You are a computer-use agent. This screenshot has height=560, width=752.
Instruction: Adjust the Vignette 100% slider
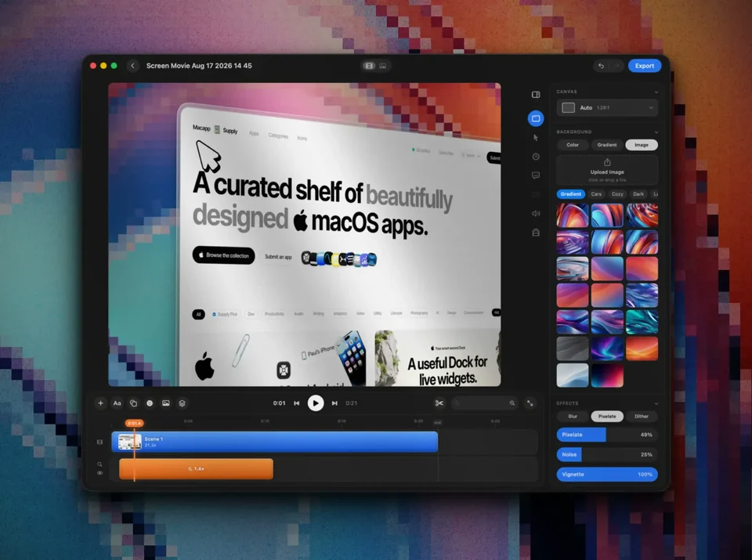[607, 474]
